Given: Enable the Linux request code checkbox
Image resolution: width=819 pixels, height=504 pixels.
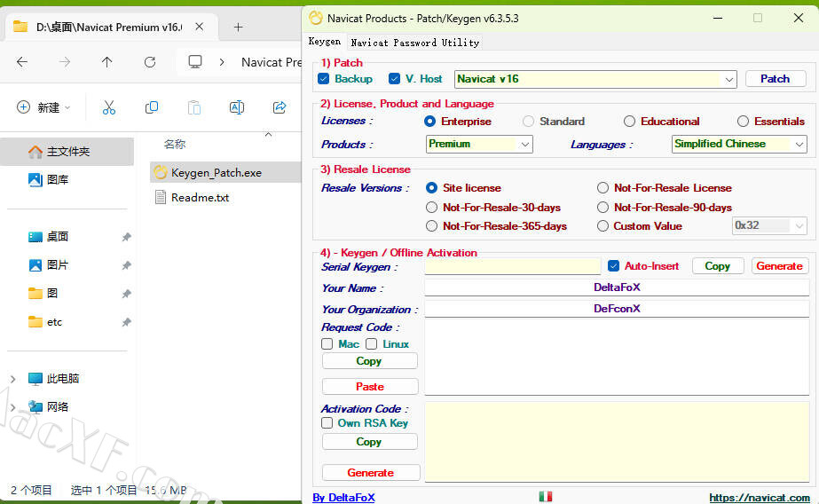Looking at the screenshot, I should click(372, 344).
